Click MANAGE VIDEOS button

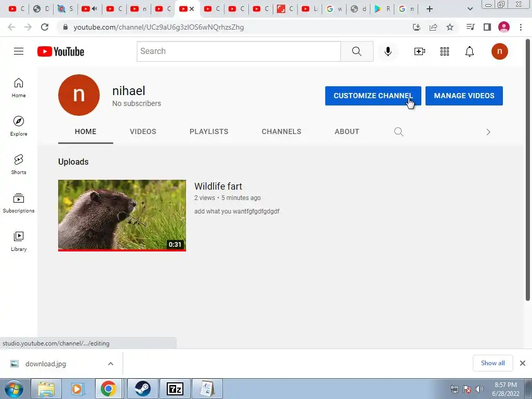pyautogui.click(x=464, y=96)
